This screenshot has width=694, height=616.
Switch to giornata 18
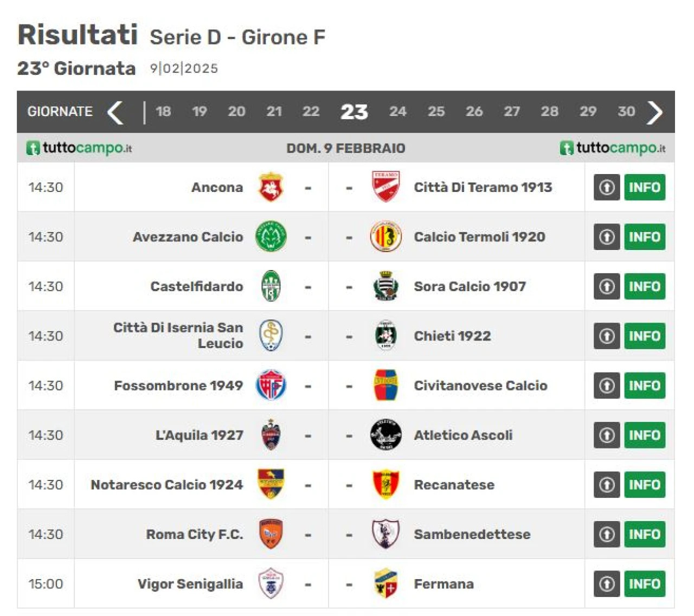coord(163,112)
